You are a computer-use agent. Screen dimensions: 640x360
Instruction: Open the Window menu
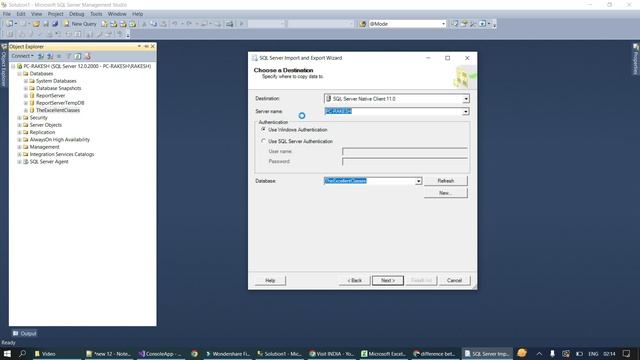coord(117,14)
